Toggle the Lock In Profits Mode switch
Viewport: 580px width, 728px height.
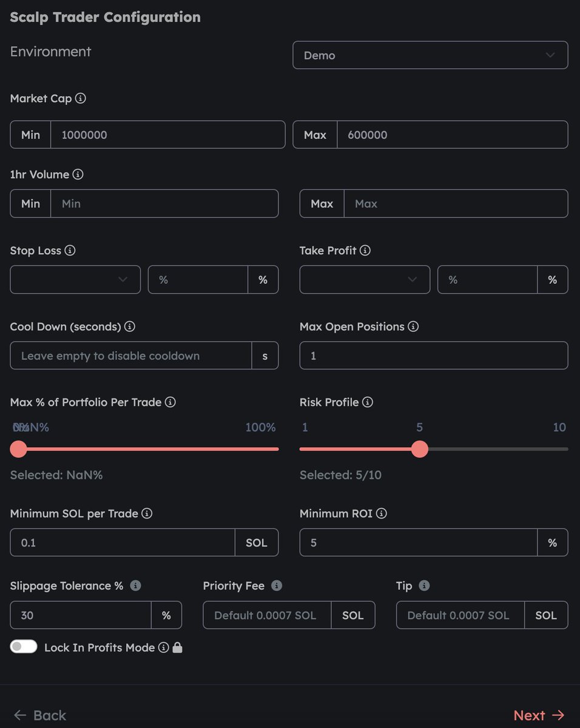coord(24,647)
